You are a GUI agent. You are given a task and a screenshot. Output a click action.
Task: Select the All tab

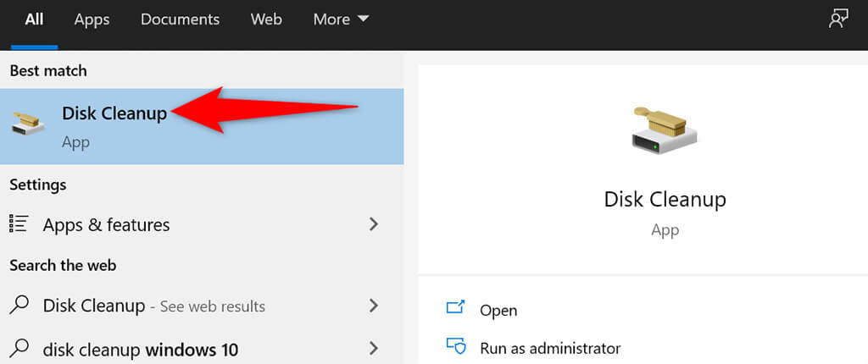coord(34,19)
